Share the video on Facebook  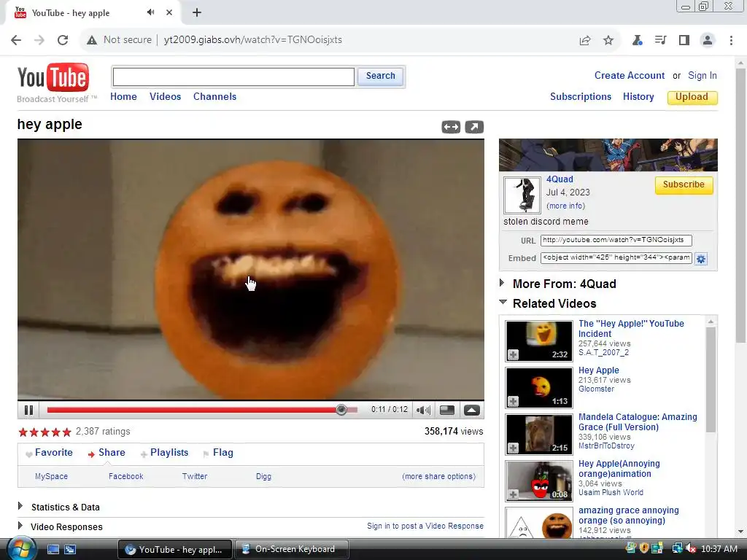click(x=125, y=476)
